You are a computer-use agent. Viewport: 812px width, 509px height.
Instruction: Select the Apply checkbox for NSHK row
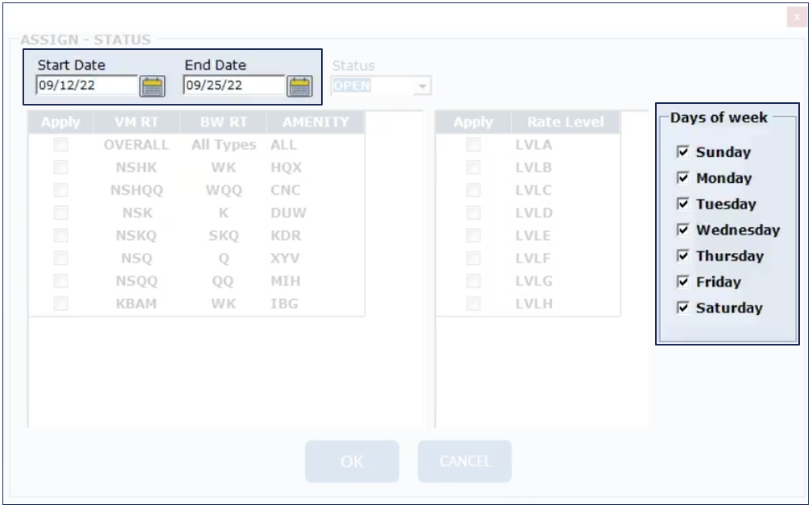pos(60,168)
